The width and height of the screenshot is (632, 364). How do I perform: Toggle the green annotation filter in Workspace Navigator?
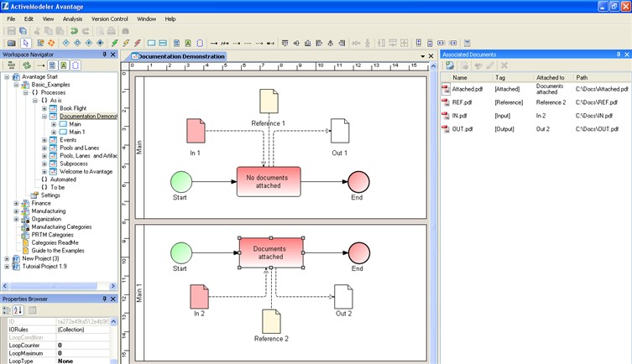pyautogui.click(x=64, y=65)
